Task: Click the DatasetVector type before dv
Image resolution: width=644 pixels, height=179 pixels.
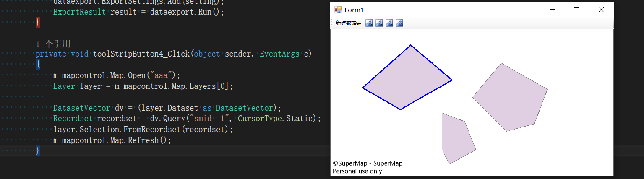Action: (x=82, y=108)
